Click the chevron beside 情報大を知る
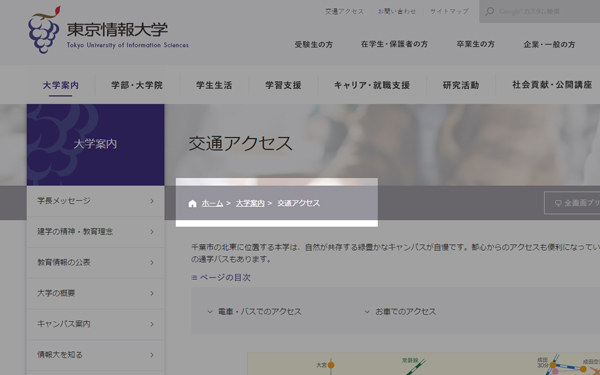Image resolution: width=600 pixels, height=375 pixels. [152, 355]
